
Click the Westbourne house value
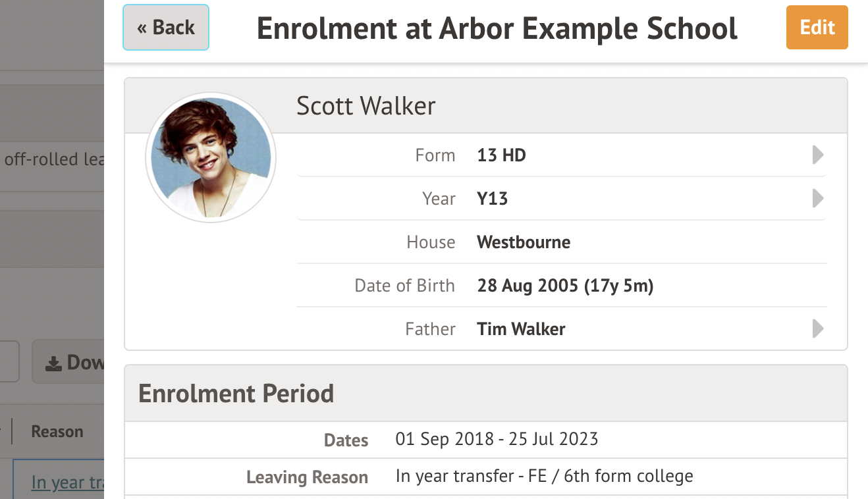[x=524, y=242]
